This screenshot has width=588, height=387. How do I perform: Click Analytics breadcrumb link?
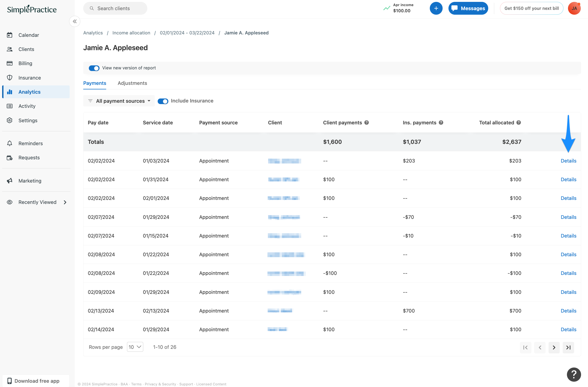coord(93,33)
